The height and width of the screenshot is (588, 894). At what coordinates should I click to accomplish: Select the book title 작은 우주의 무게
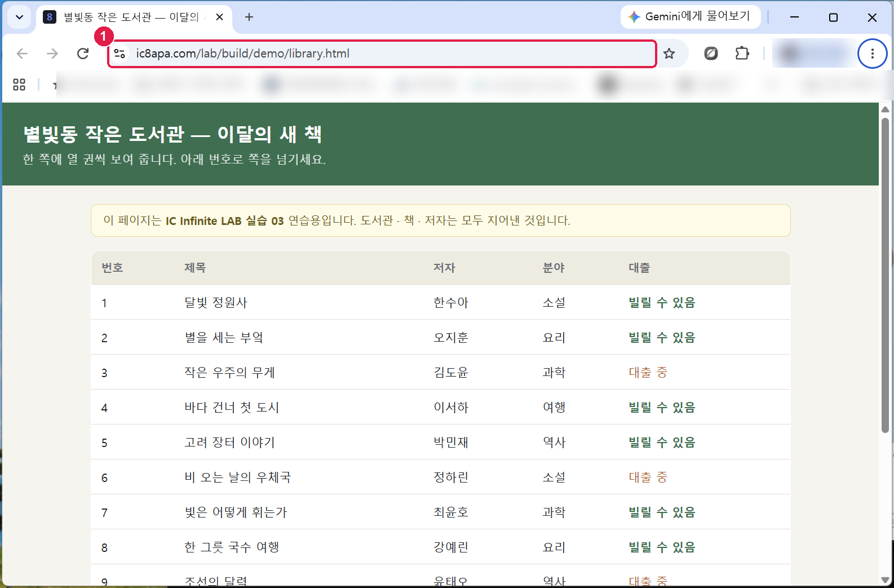click(x=229, y=373)
